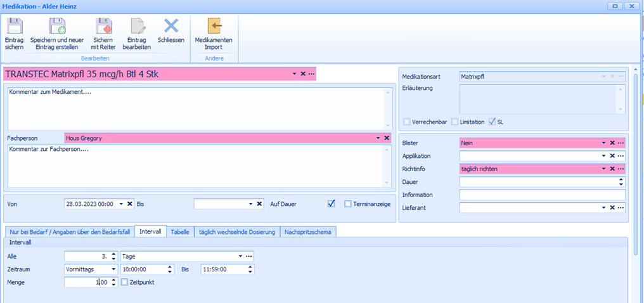
Task: Clear the Fachperson field with its X
Action: pos(387,138)
